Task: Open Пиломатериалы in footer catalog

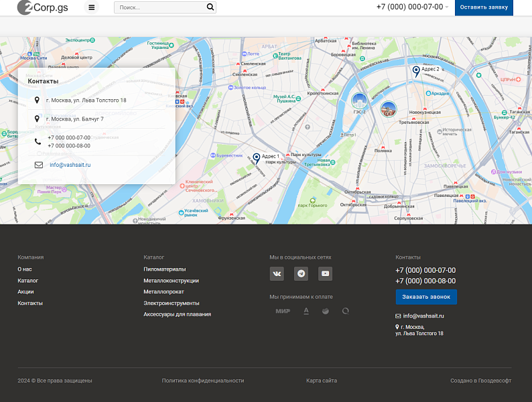Action: click(165, 269)
